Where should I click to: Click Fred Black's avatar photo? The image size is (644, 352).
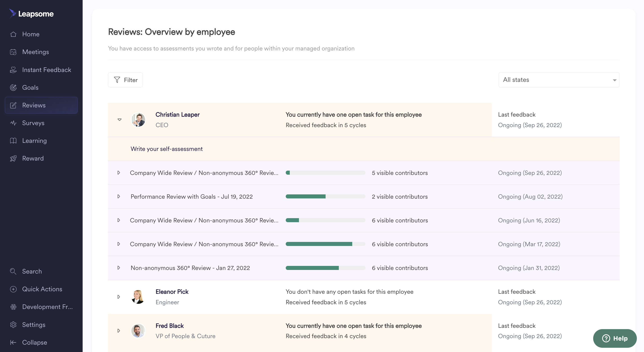point(138,331)
